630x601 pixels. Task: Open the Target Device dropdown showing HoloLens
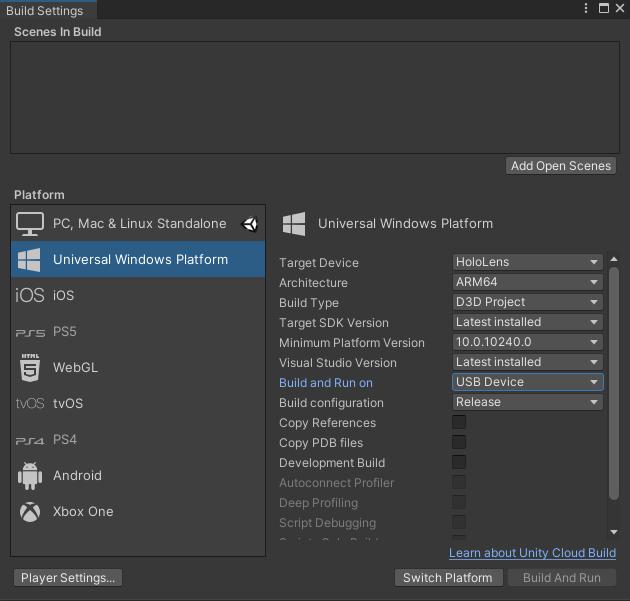coord(527,262)
